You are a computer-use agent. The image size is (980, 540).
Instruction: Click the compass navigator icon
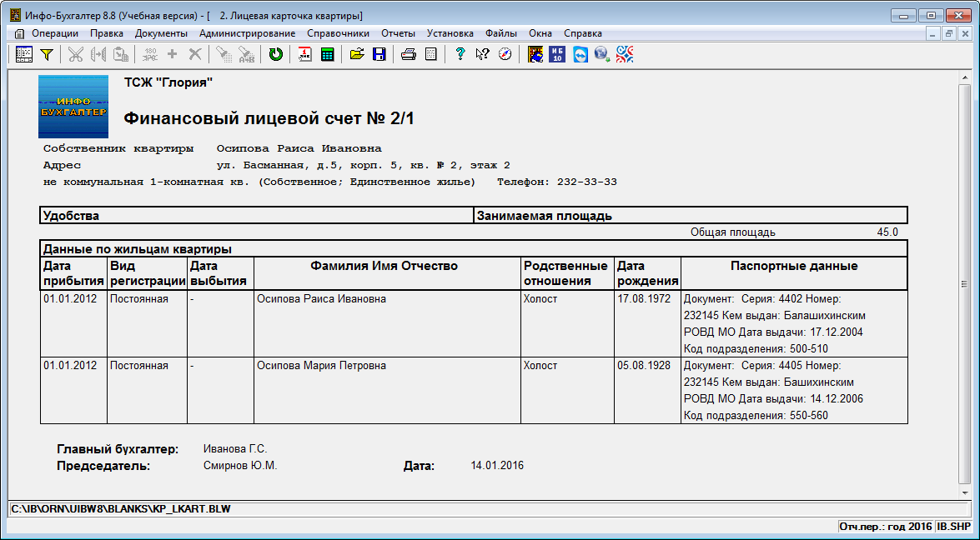tap(505, 54)
